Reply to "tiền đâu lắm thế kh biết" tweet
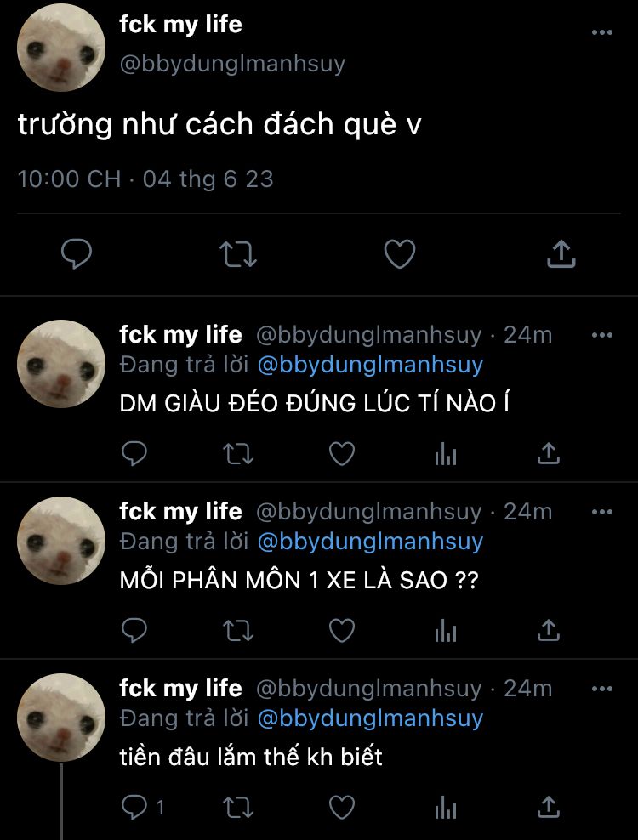 pyautogui.click(x=134, y=808)
